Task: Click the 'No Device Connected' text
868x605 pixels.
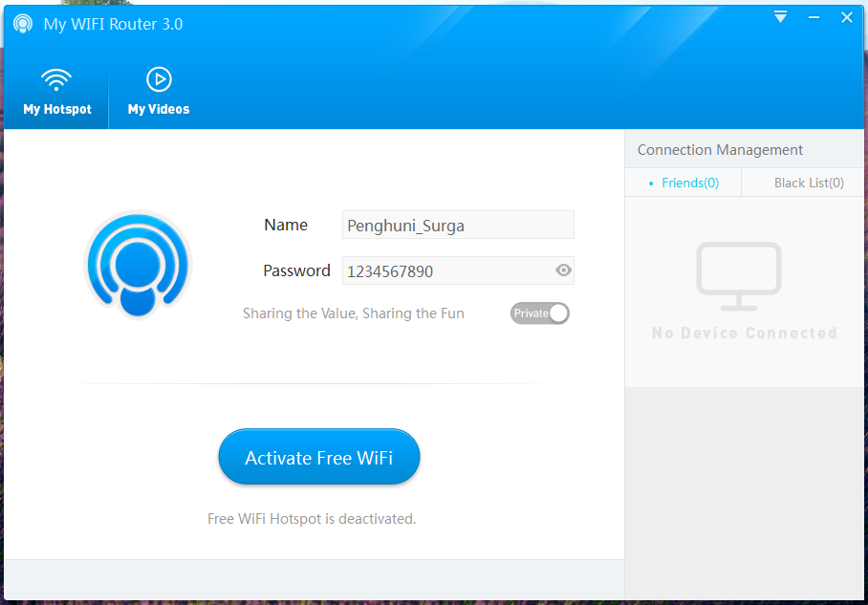Action: [x=744, y=334]
